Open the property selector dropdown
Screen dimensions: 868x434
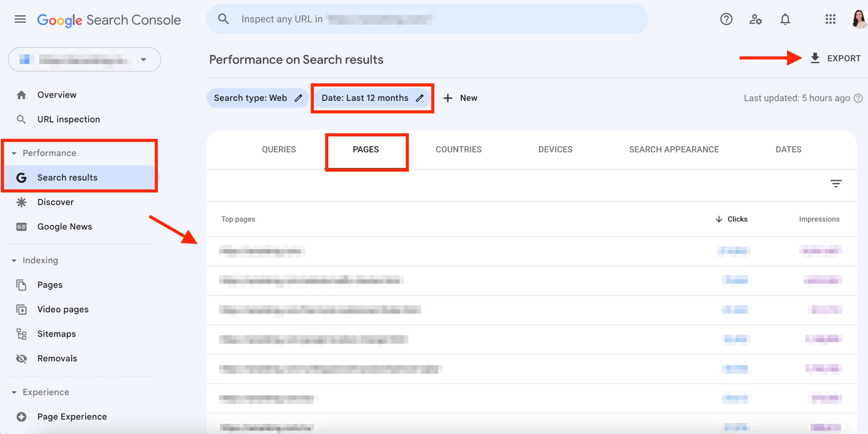(x=84, y=59)
